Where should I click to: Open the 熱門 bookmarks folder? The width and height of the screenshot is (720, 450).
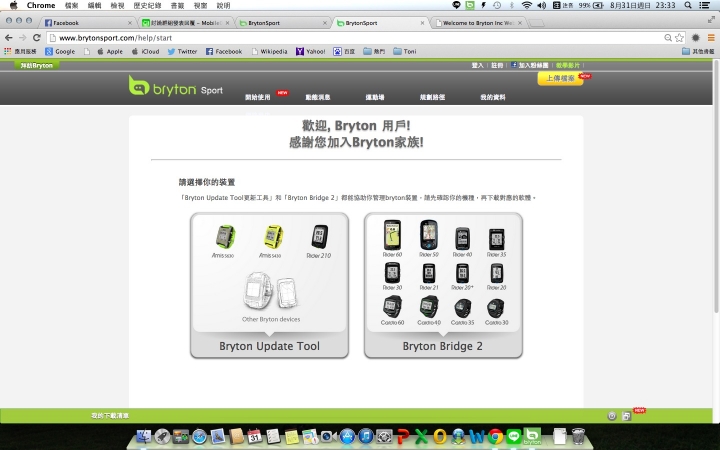374,51
